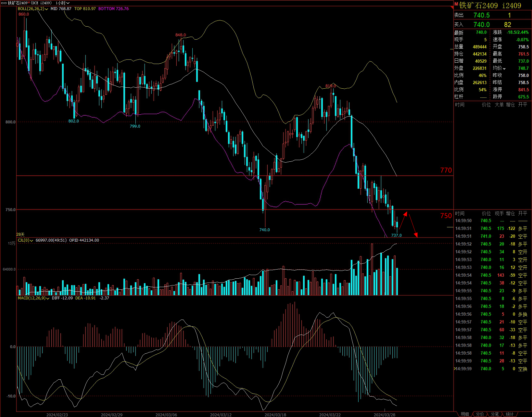Image resolution: width=532 pixels, height=417 pixels.
Task: Click the 大单 column header
Action: point(499,105)
